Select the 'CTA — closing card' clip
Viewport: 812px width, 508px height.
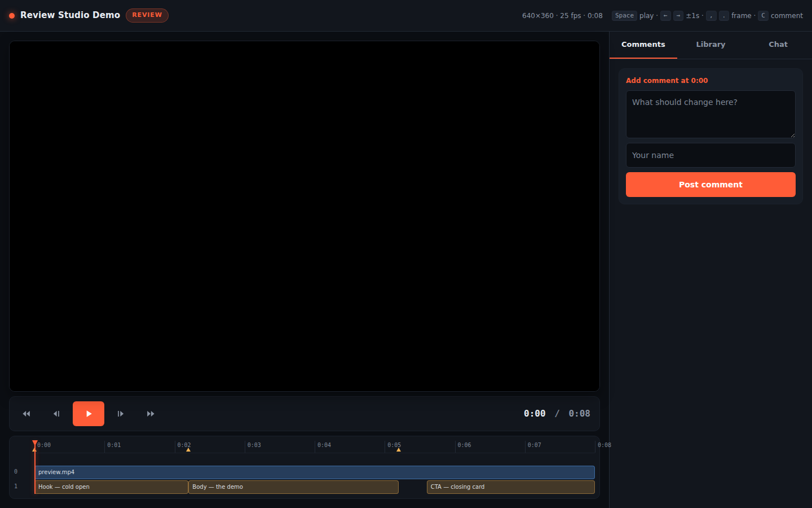point(511,487)
